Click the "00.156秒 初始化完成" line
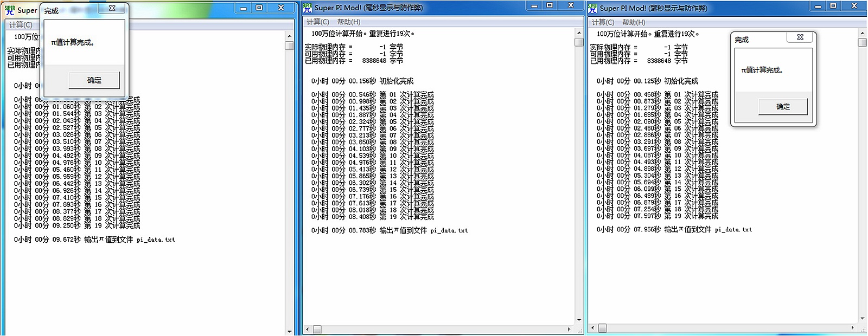 point(362,81)
